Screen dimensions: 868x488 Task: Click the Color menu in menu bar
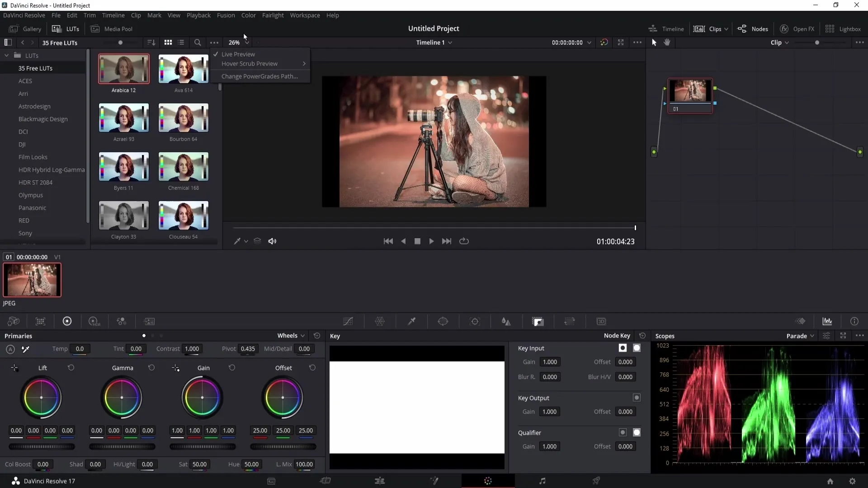[249, 15]
